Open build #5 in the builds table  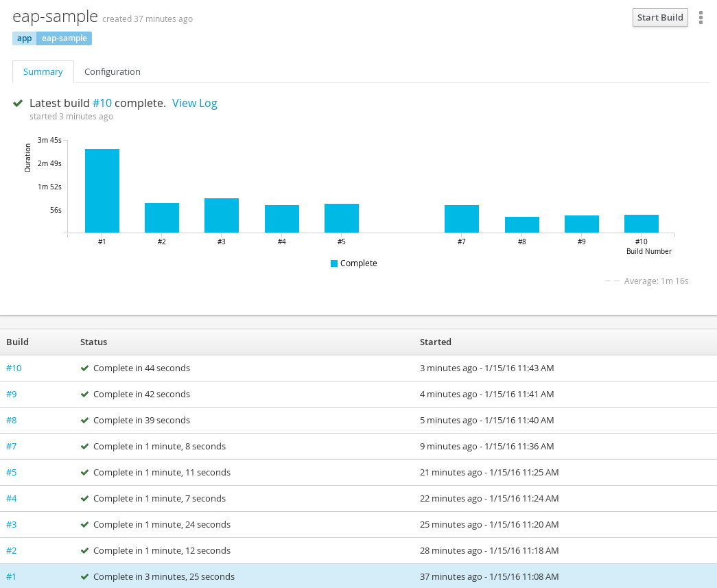point(12,472)
